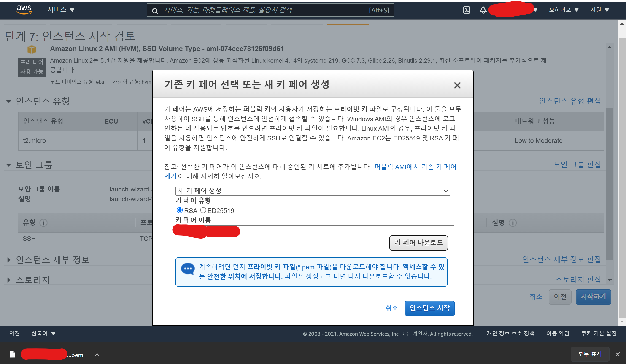Expand 스토리지 section
This screenshot has height=364, width=626.
(9, 280)
